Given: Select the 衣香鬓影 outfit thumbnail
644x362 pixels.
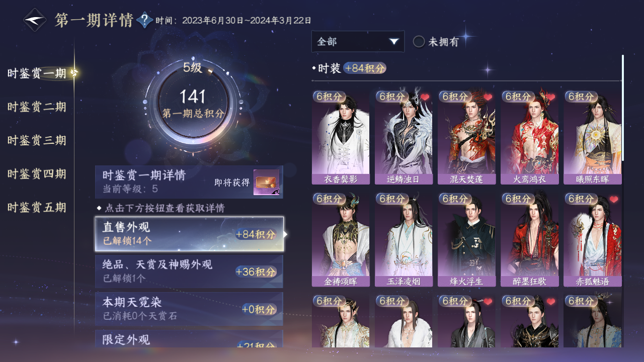Looking at the screenshot, I should (341, 138).
